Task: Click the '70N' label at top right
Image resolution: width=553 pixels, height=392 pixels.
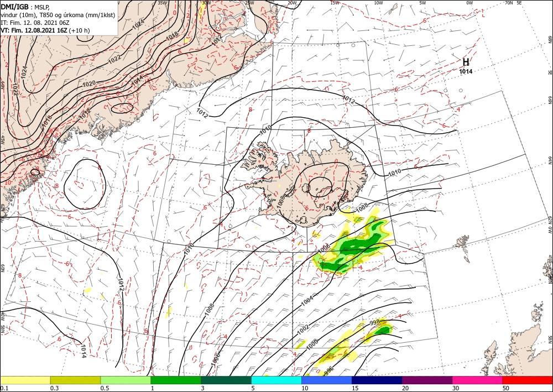Action: pos(509,3)
